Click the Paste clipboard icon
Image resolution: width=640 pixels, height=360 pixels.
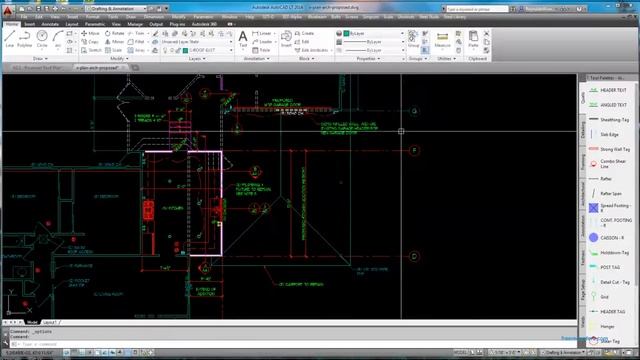(473, 39)
